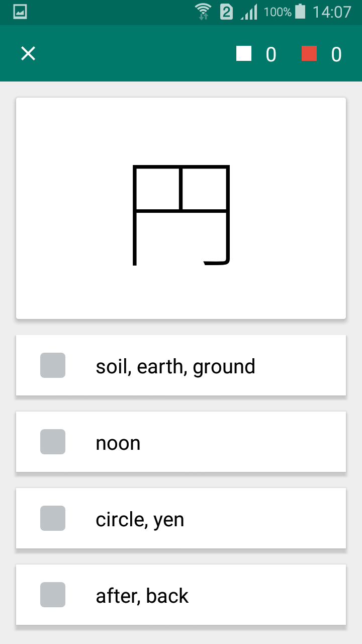Tap the 14:07 clock in status bar
362x644 pixels.
pyautogui.click(x=332, y=12)
